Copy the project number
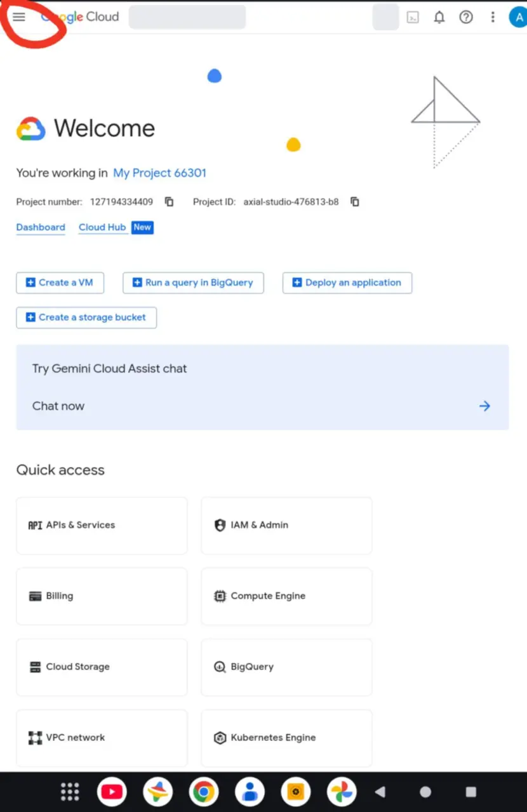The height and width of the screenshot is (812, 527). [170, 202]
